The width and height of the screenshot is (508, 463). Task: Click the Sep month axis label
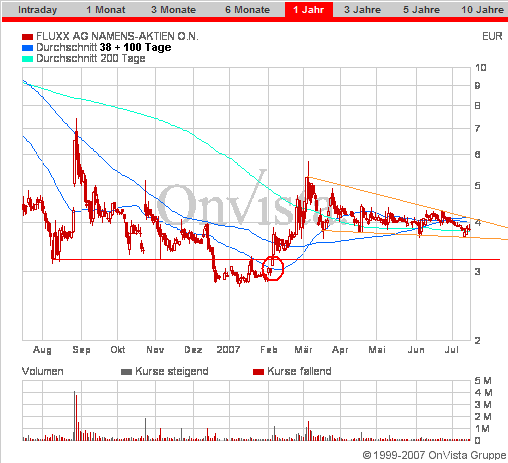click(x=81, y=350)
